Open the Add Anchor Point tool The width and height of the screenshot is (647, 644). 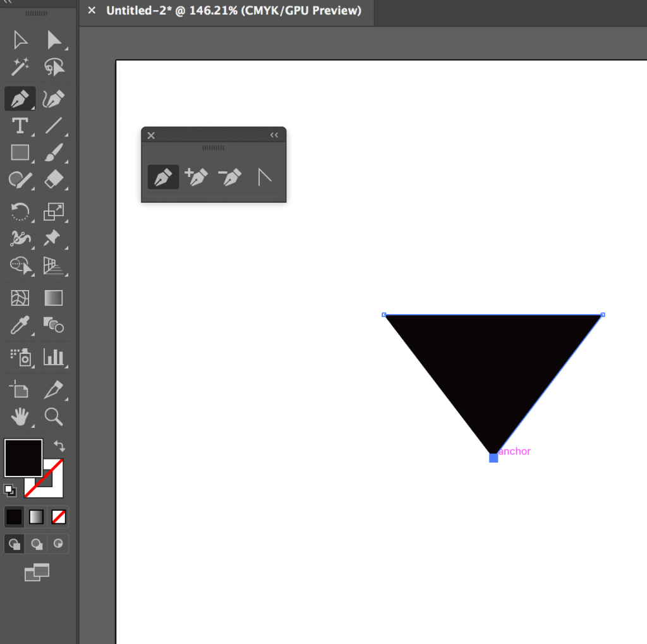(197, 177)
